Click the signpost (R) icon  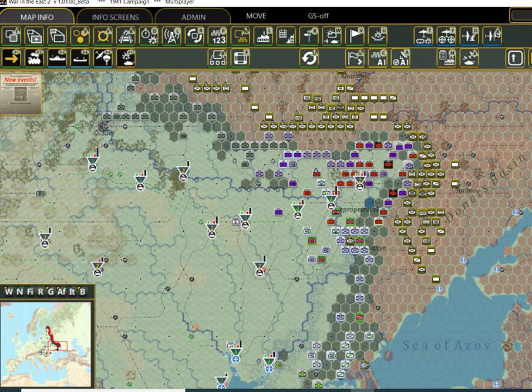tap(309, 36)
